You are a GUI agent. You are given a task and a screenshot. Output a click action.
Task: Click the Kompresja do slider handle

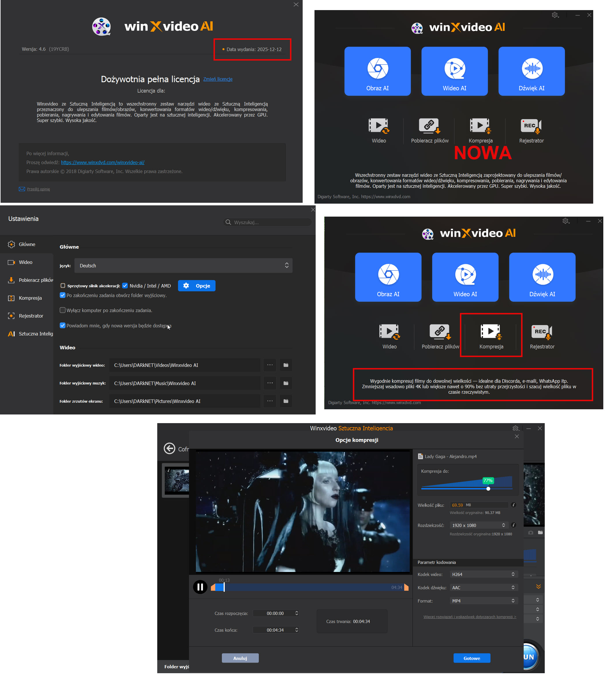pos(488,489)
